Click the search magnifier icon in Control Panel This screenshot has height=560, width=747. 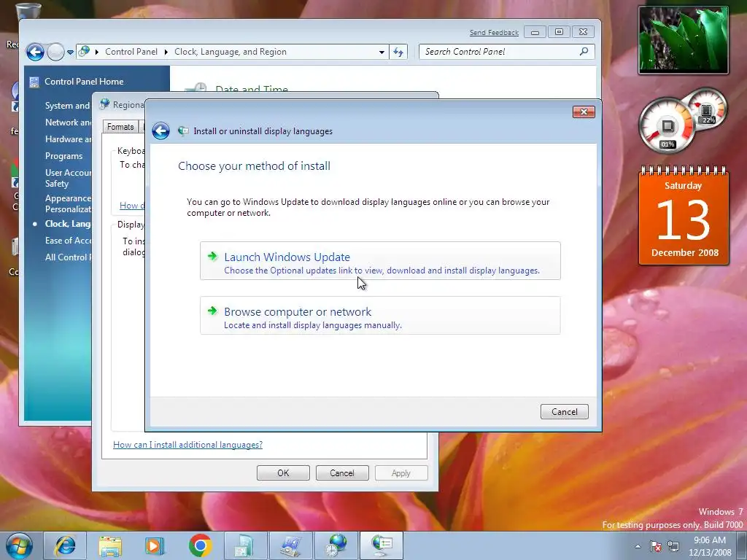(584, 52)
